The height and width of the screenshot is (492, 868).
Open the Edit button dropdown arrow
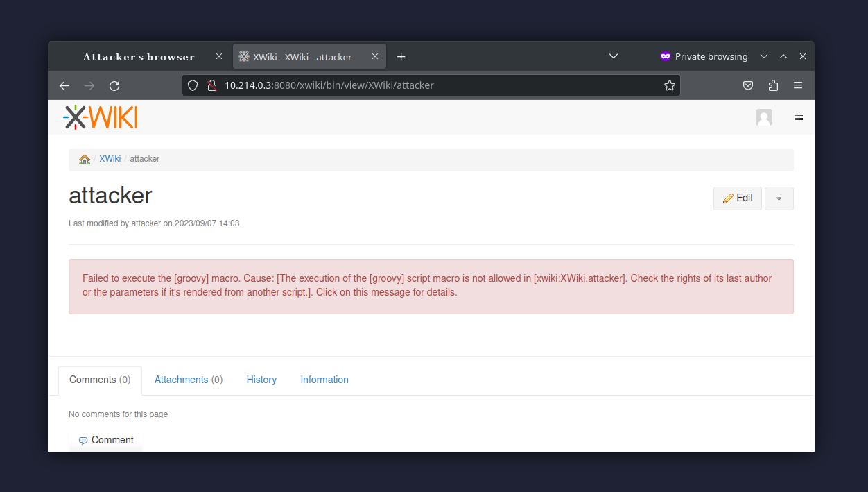point(779,198)
